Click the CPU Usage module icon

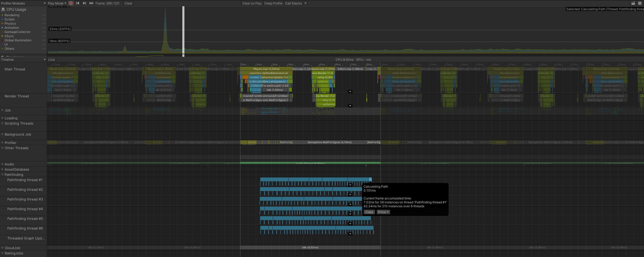coord(3,9)
